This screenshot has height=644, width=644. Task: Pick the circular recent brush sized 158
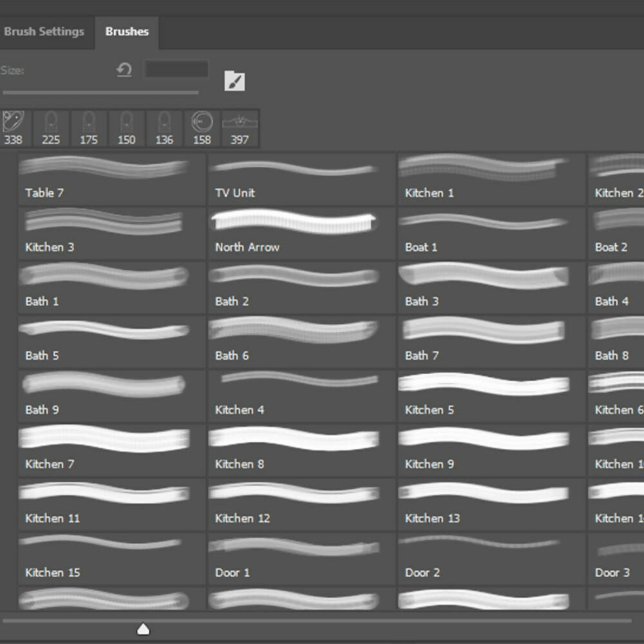click(x=202, y=128)
